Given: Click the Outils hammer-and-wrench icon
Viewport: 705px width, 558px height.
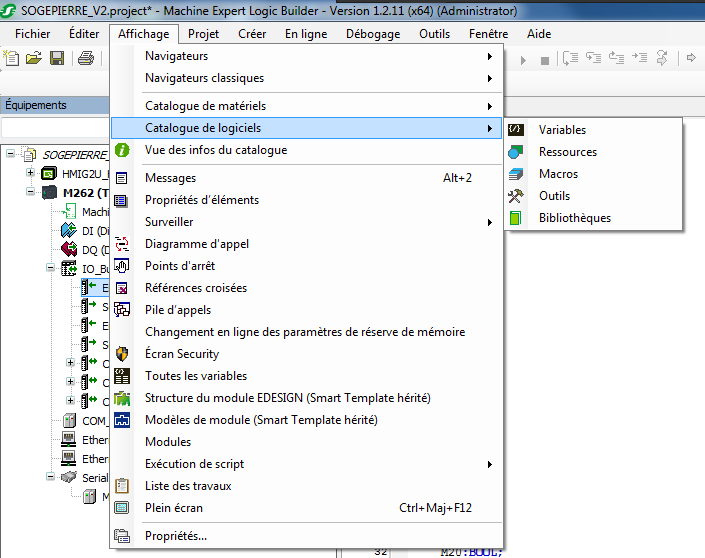Looking at the screenshot, I should point(516,196).
